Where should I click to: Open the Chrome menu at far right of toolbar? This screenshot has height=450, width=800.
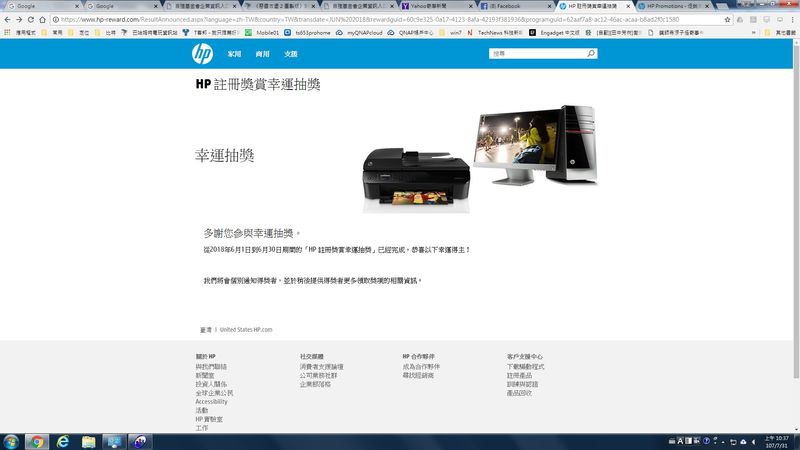[792, 19]
